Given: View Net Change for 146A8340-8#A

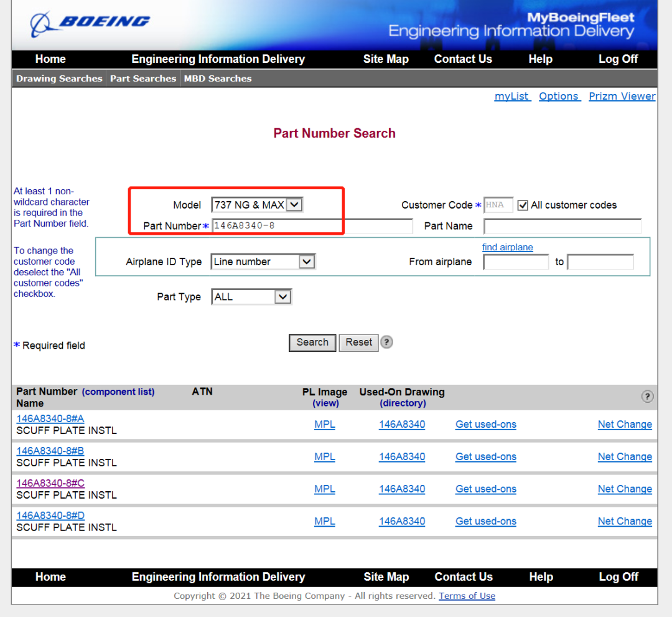Looking at the screenshot, I should [x=625, y=425].
